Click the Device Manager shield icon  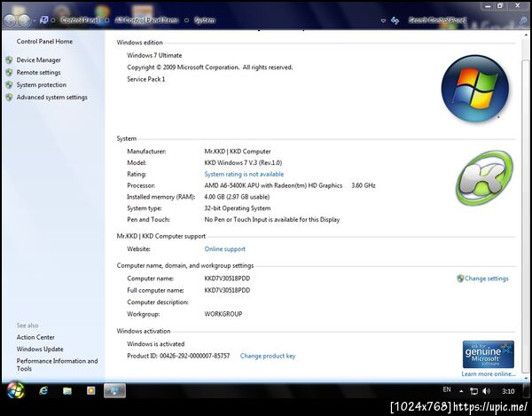pos(9,60)
